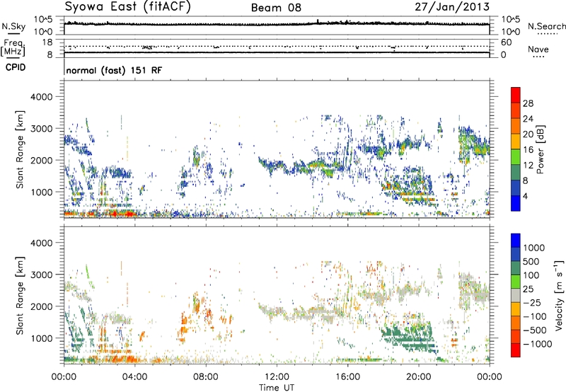Select the "Nave" legend label
Viewport: 566px width, 392px height.
point(538,49)
